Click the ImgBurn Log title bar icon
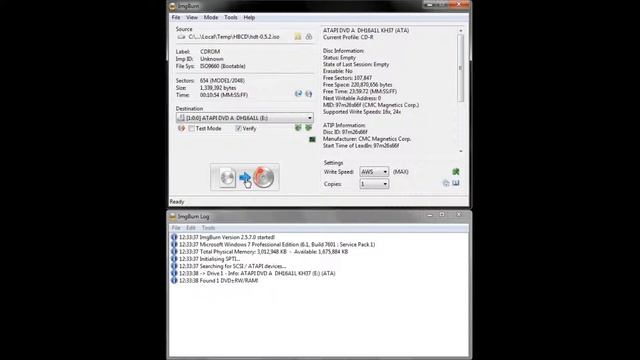 173,216
